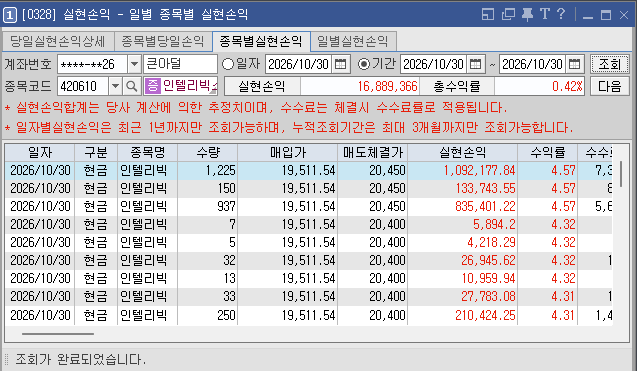Click the 조회 search button
Screen dimensions: 637x371
tap(609, 64)
